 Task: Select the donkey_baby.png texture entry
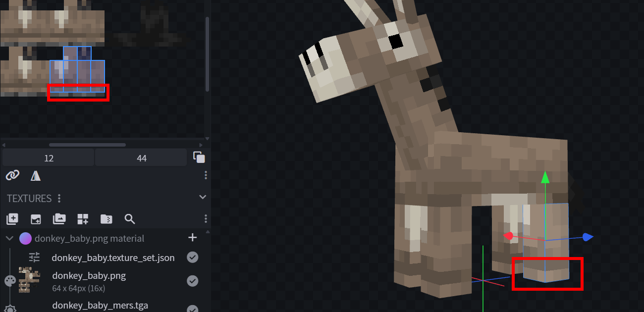(x=89, y=276)
